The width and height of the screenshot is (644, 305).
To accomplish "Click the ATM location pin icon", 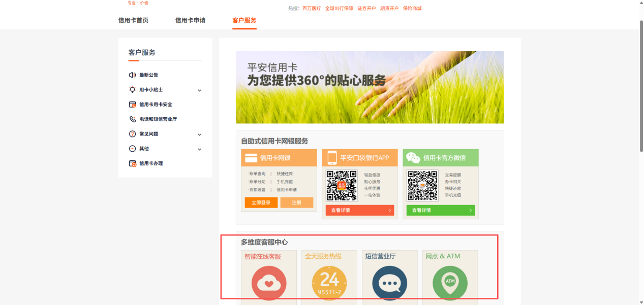I will [450, 283].
